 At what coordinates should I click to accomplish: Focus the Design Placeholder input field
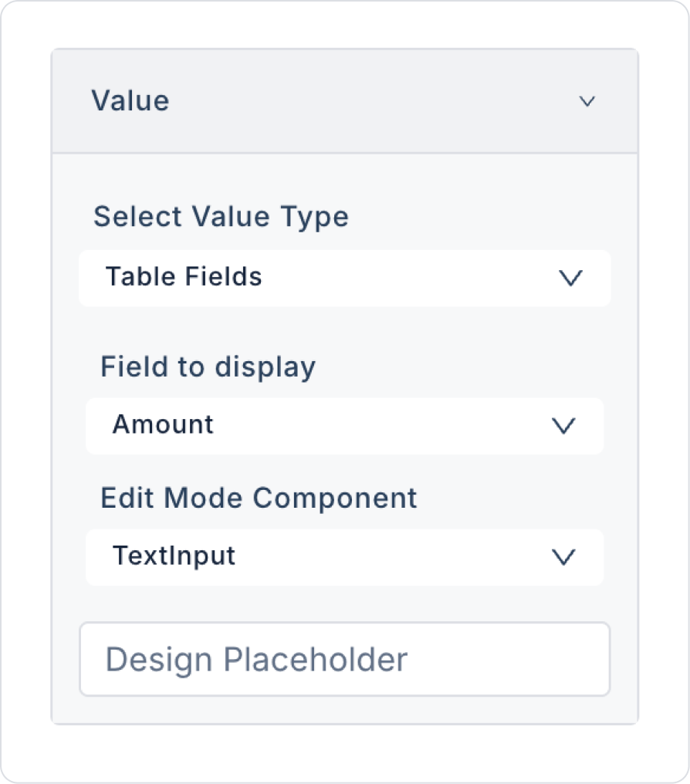pyautogui.click(x=344, y=660)
